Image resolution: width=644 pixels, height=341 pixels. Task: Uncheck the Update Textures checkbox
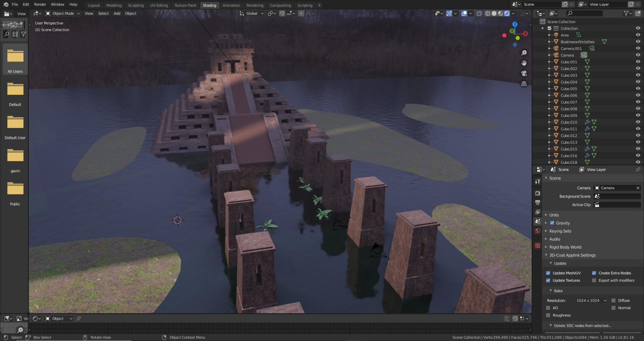(x=548, y=280)
